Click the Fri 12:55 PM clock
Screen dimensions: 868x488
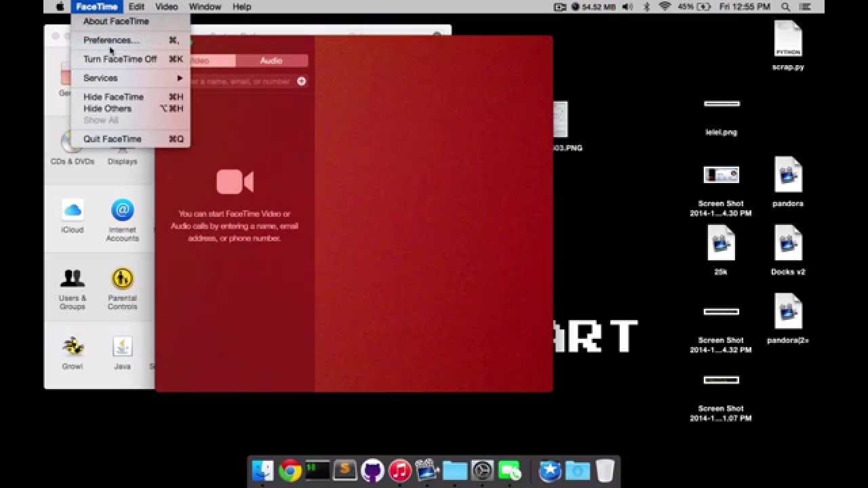click(x=745, y=7)
